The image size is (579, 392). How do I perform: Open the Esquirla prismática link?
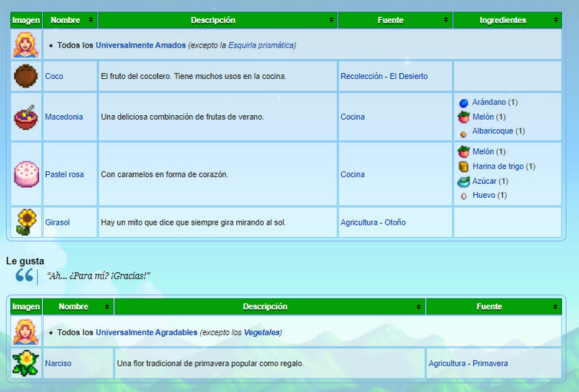point(261,45)
